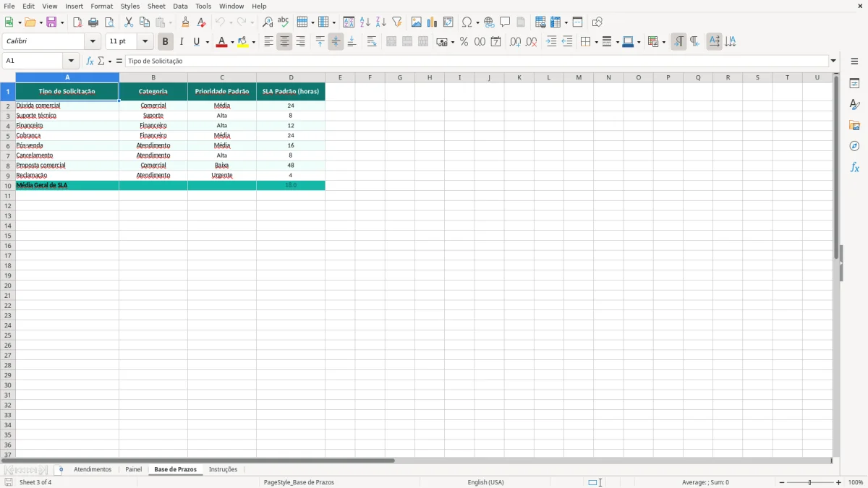
Task: Increase indent
Action: (551, 42)
